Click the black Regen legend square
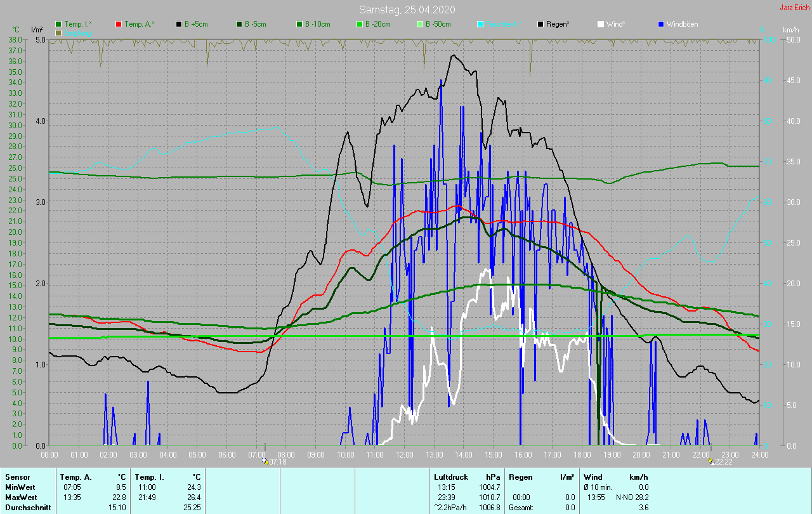This screenshot has width=812, height=514. click(x=540, y=24)
